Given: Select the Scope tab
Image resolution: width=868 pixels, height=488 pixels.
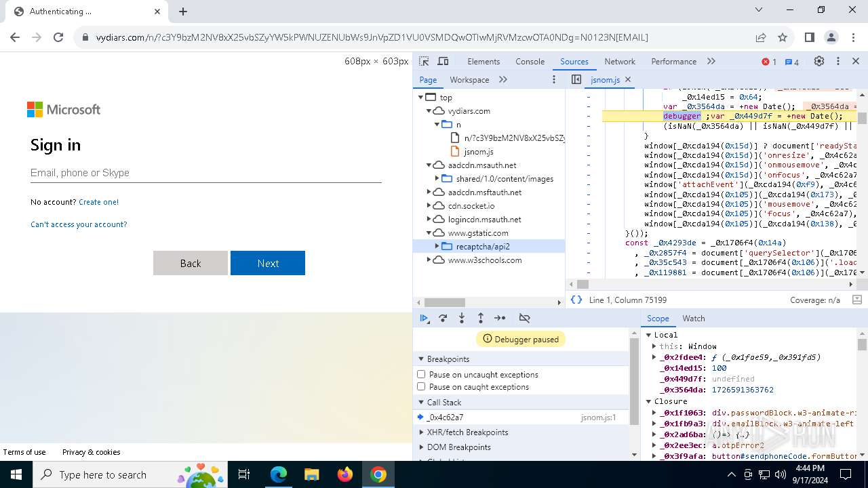Looking at the screenshot, I should [x=658, y=318].
